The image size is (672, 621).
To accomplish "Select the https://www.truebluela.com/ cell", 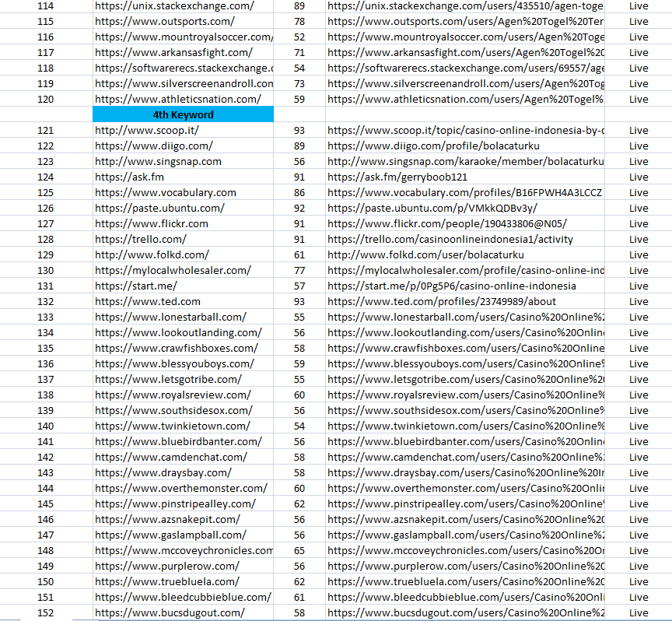I will point(183,581).
